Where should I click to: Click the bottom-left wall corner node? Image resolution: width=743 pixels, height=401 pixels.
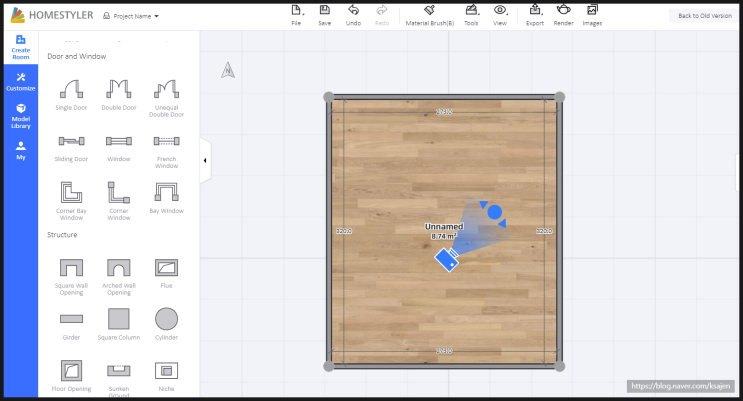(329, 366)
